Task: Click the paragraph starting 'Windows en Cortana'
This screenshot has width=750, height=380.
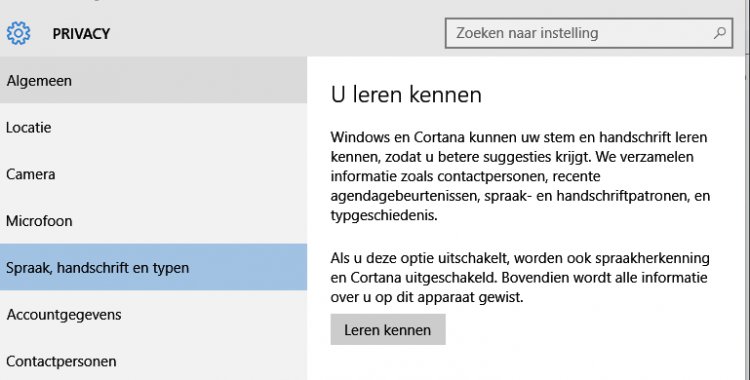Action: (x=520, y=176)
